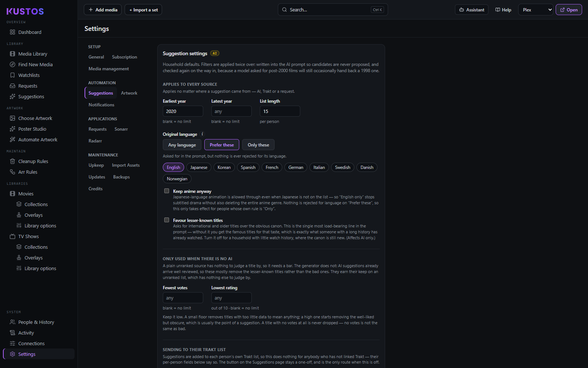588x368 pixels.
Task: Click the Cleanup Rules trash icon
Action: click(x=12, y=161)
